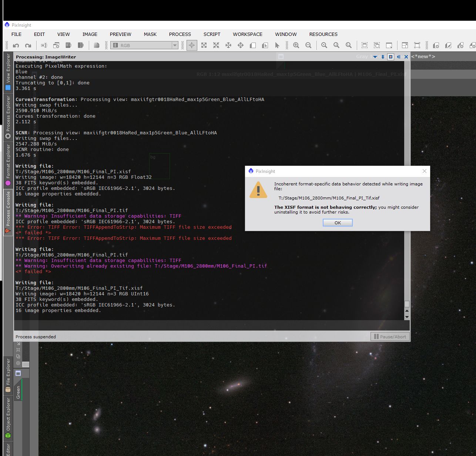Click the console vertical scrollbar thumb
Viewport: 476px width, 456px height.
(407, 304)
